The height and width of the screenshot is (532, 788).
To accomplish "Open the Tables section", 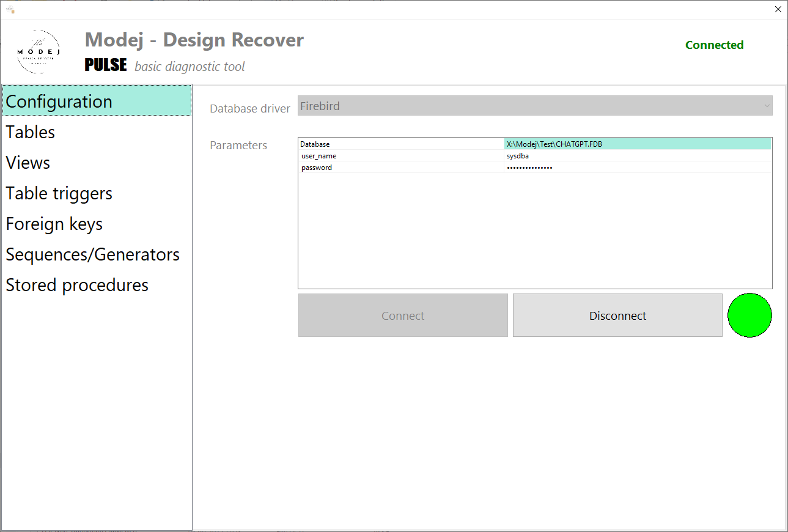I will pyautogui.click(x=97, y=132).
